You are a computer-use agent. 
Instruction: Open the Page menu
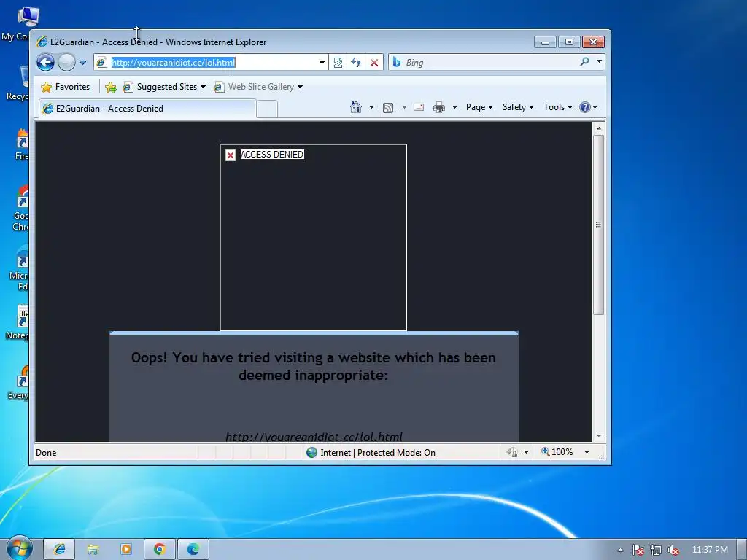coord(479,107)
